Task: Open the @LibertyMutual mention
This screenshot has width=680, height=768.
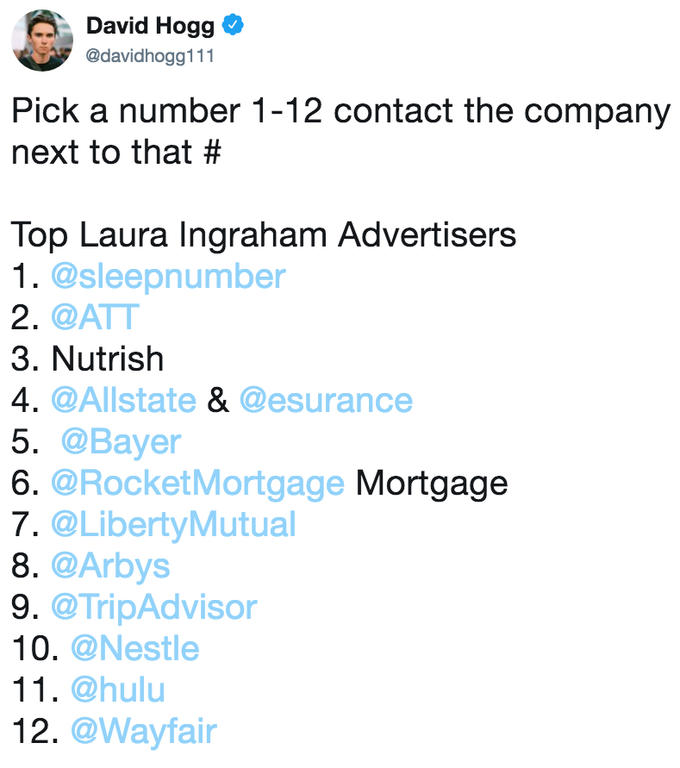Action: (x=173, y=525)
